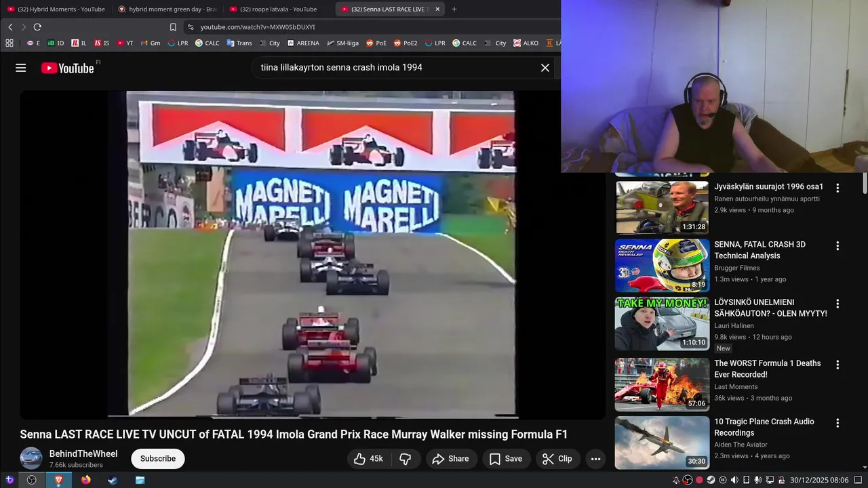Launch Firefox from the taskbar
Image resolution: width=868 pixels, height=488 pixels.
(85, 480)
